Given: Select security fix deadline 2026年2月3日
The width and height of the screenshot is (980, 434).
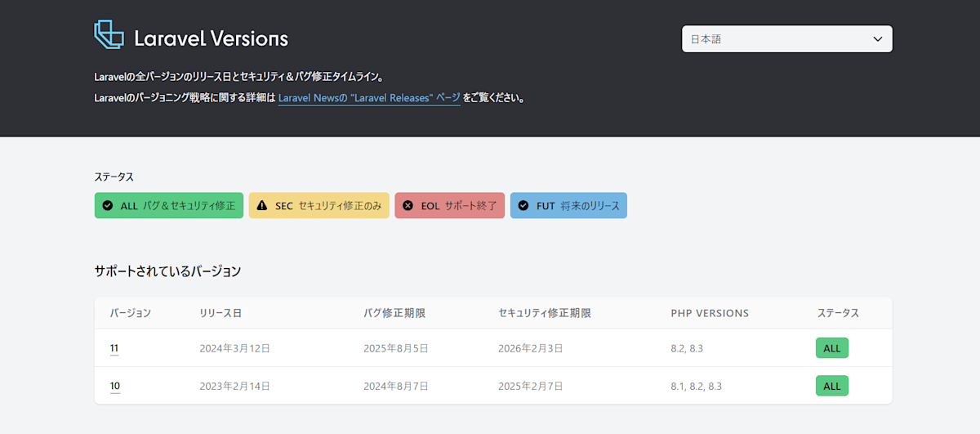Looking at the screenshot, I should (531, 348).
